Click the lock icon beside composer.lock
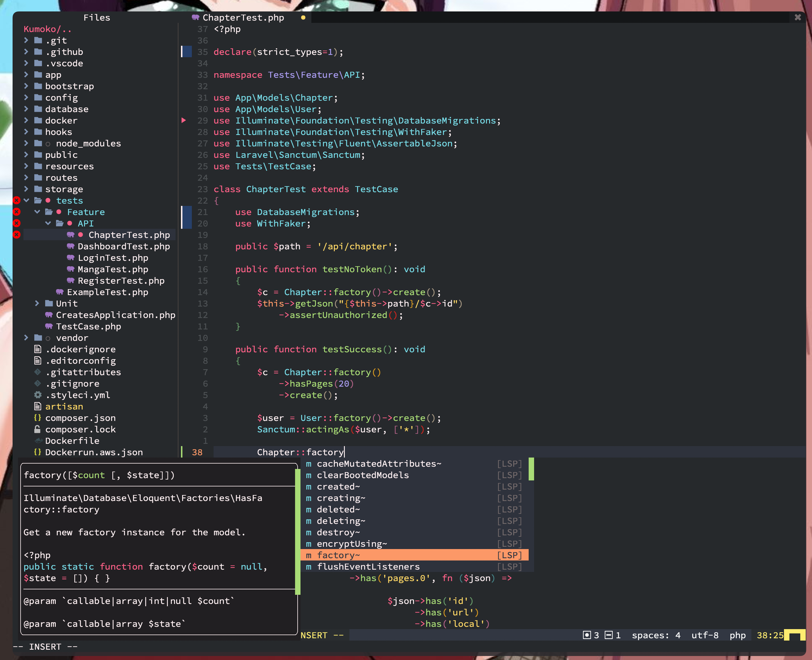812x660 pixels. 37,429
